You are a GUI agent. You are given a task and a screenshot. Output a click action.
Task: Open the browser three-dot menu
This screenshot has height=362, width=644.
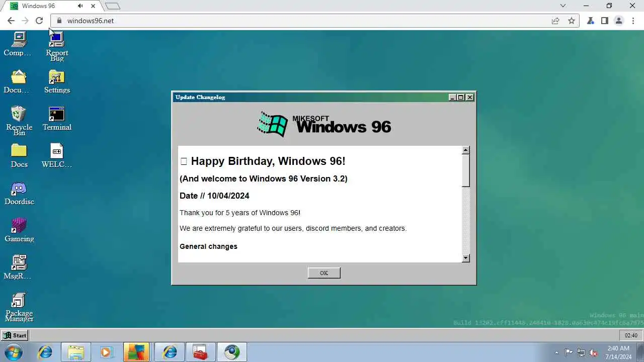pyautogui.click(x=633, y=21)
